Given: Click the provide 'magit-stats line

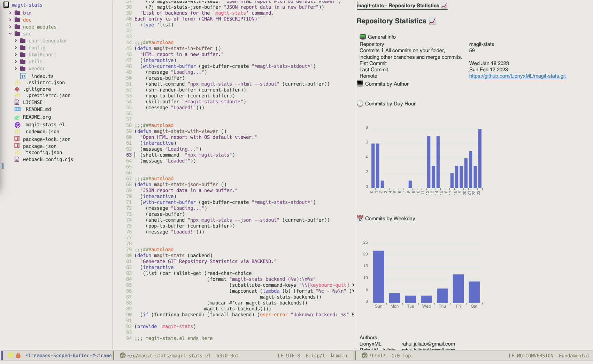Looking at the screenshot, I should tap(165, 326).
